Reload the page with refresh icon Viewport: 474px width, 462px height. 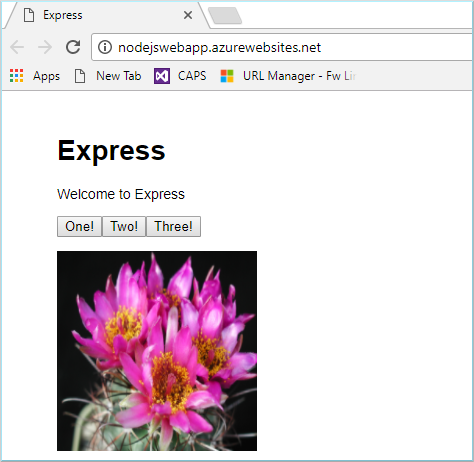point(73,47)
